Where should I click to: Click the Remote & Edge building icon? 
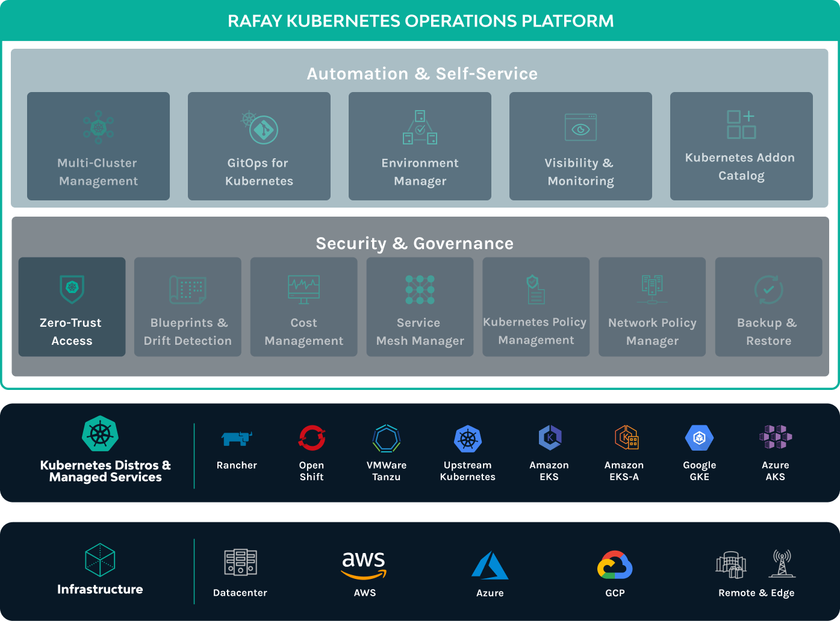click(731, 564)
